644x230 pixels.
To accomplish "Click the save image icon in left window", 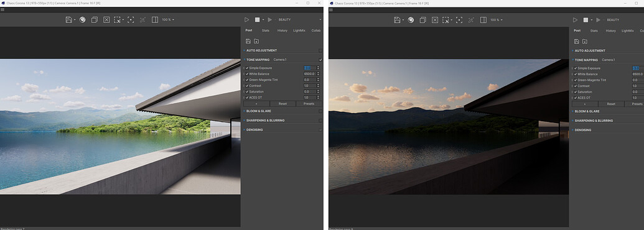I will 68,20.
